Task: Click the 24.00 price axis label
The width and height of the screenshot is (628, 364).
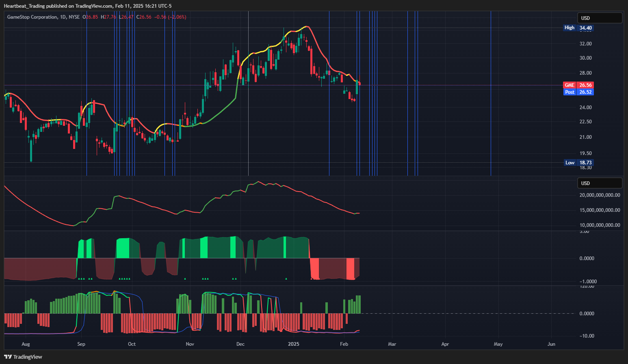Action: point(585,107)
